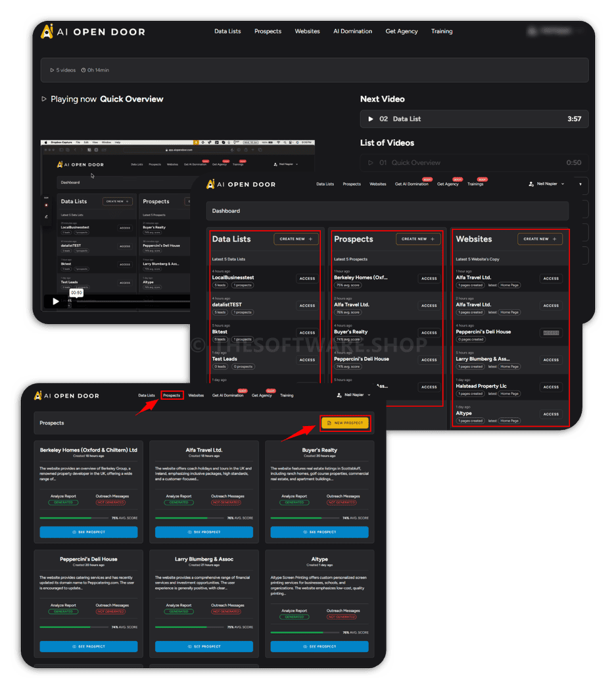
Task: Click the clock icon next to 0h 14min
Action: tap(83, 70)
